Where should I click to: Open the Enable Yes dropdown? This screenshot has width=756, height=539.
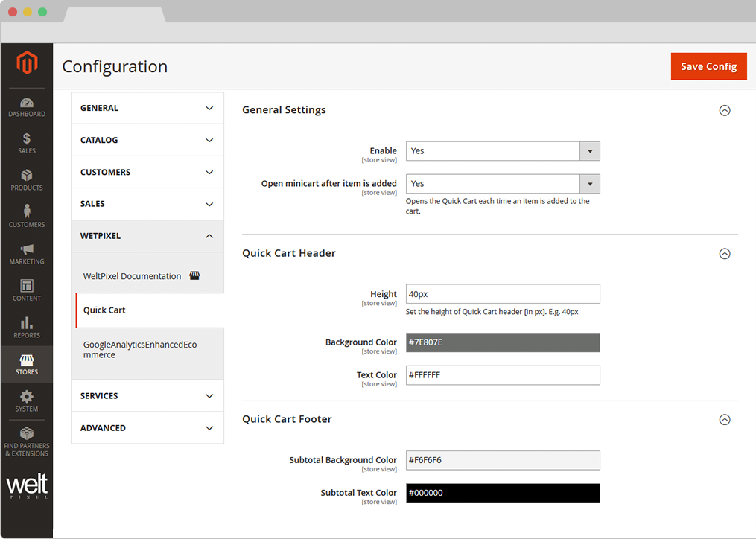tap(503, 151)
